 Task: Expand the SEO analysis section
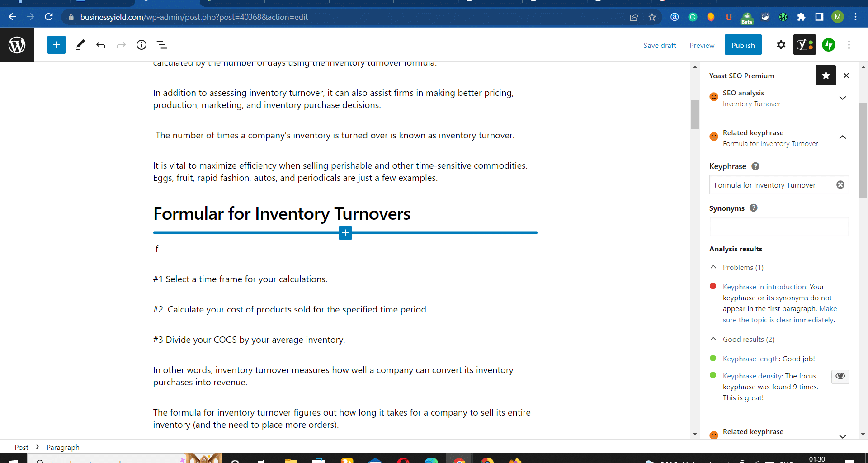842,98
